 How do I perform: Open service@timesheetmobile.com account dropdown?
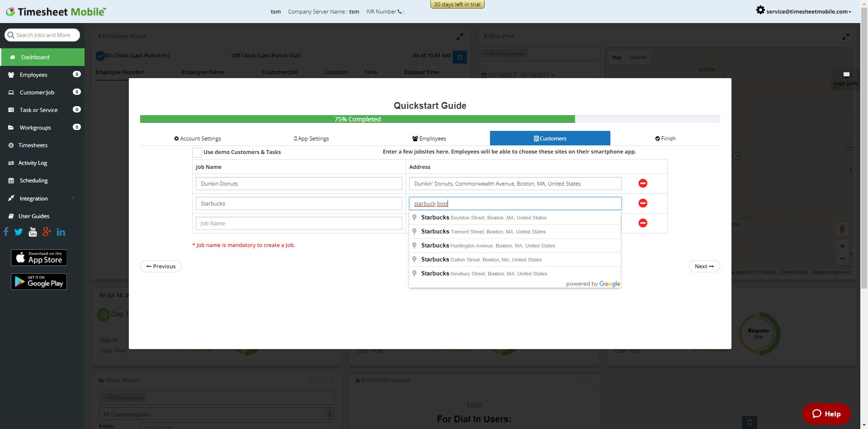(x=808, y=12)
